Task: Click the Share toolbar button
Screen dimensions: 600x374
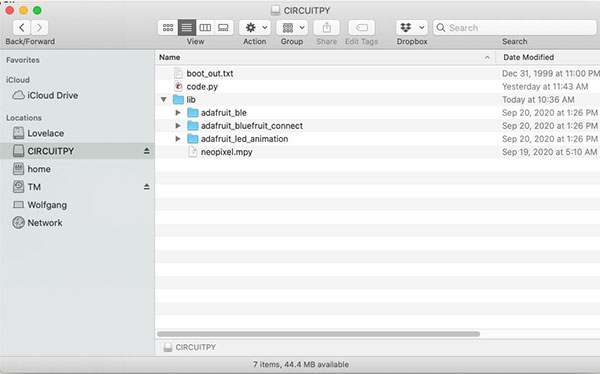Action: click(x=326, y=28)
